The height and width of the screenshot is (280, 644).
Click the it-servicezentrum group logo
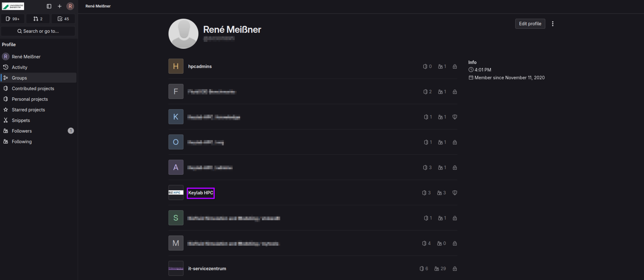[x=176, y=268]
